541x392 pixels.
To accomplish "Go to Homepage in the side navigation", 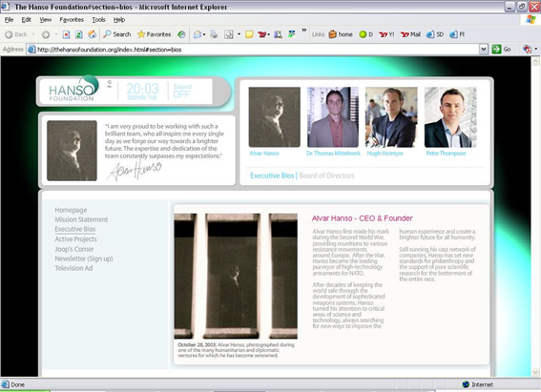I will tap(71, 210).
